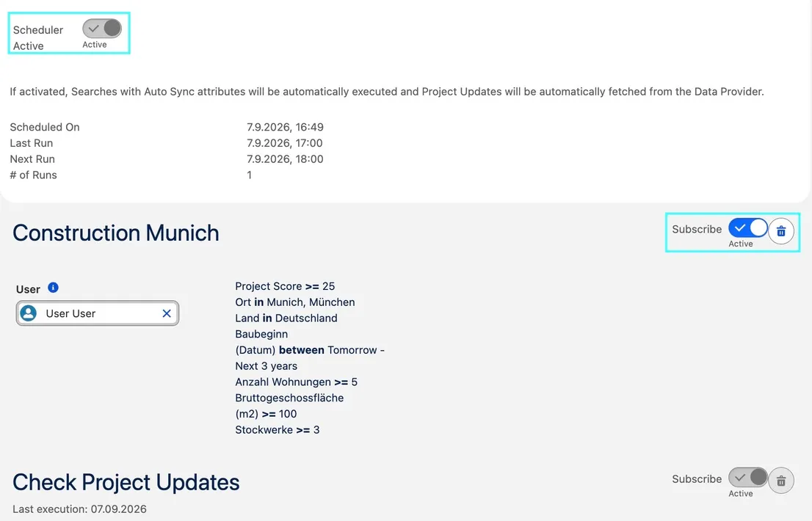Toggle Subscribe switch for Check Project Updates
This screenshot has width=812, height=521.
coord(748,477)
